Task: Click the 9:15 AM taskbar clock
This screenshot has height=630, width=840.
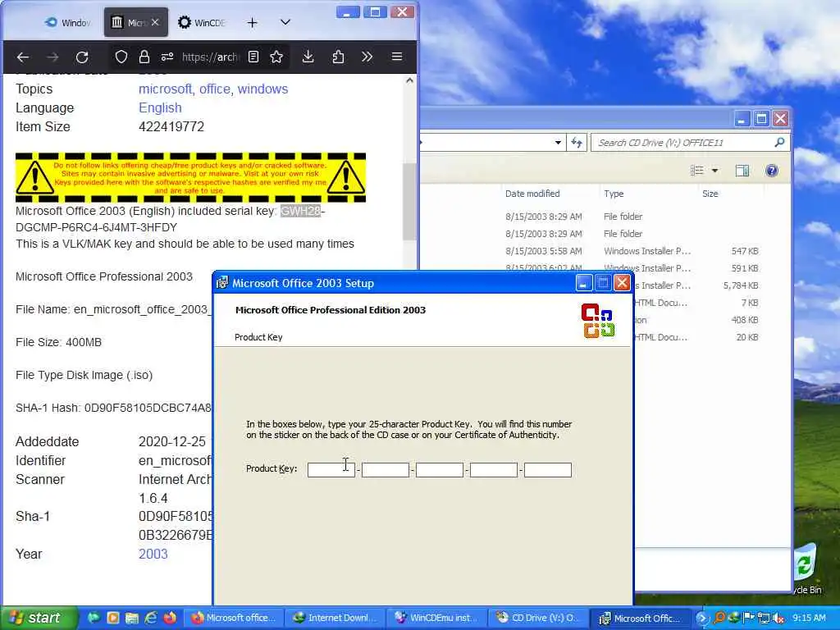Action: tap(810, 618)
